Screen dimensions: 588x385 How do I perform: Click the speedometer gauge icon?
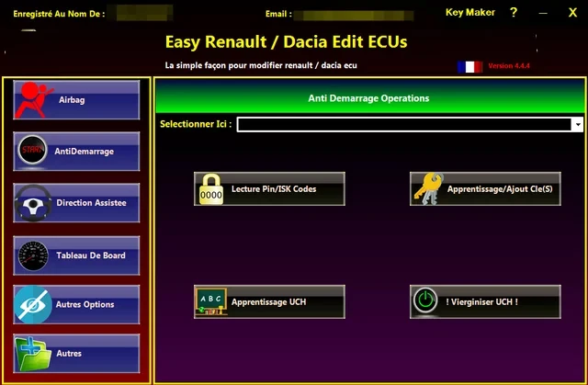pos(33,255)
